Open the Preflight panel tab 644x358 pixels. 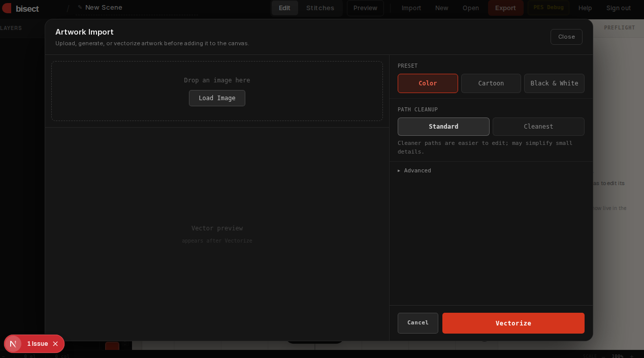pos(620,28)
